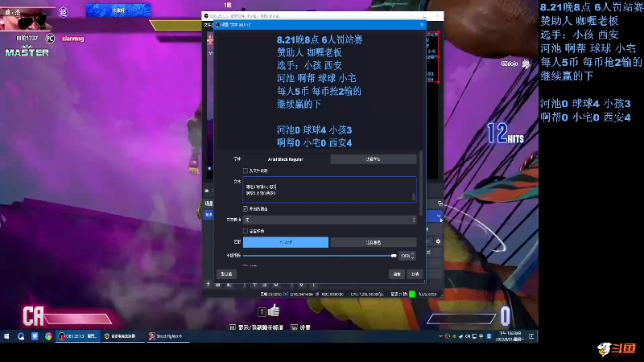Enable the 从文件读取 read-from-file checkbox
This screenshot has width=644, height=362.
(x=246, y=171)
